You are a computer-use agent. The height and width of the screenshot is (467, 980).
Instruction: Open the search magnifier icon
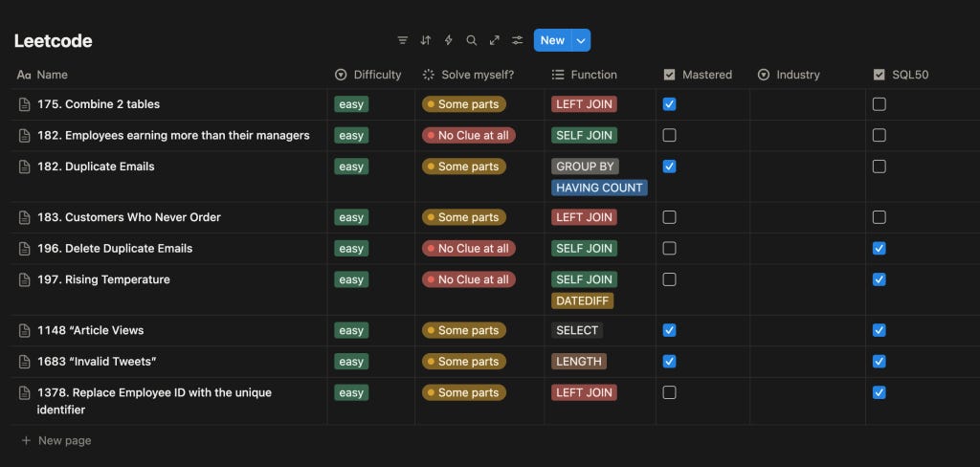(471, 40)
